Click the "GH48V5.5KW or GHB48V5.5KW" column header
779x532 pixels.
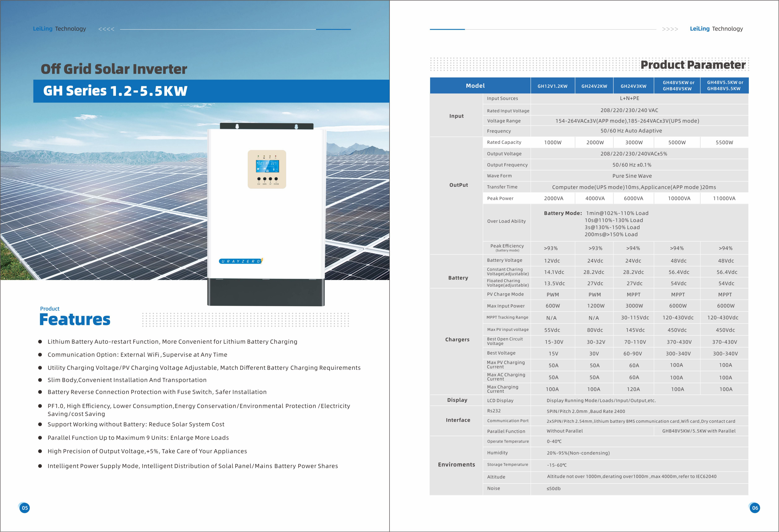(x=724, y=86)
